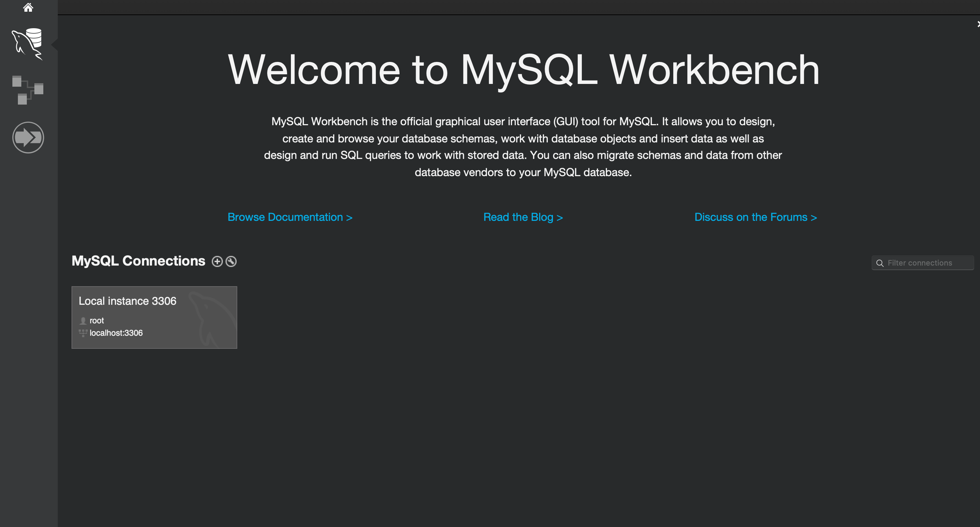Add a new MySQL connection with plus icon
The height and width of the screenshot is (527, 980).
tap(217, 261)
